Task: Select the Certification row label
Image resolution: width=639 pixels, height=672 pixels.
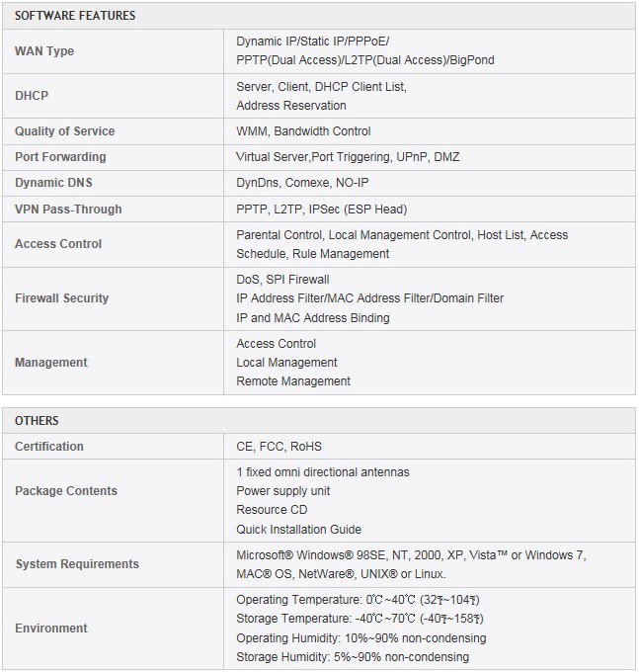Action: pos(49,447)
